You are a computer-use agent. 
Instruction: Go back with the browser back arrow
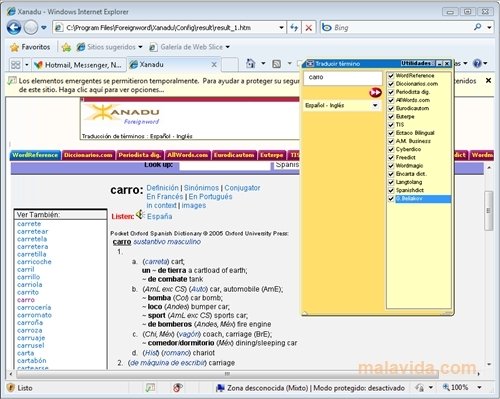click(x=14, y=27)
